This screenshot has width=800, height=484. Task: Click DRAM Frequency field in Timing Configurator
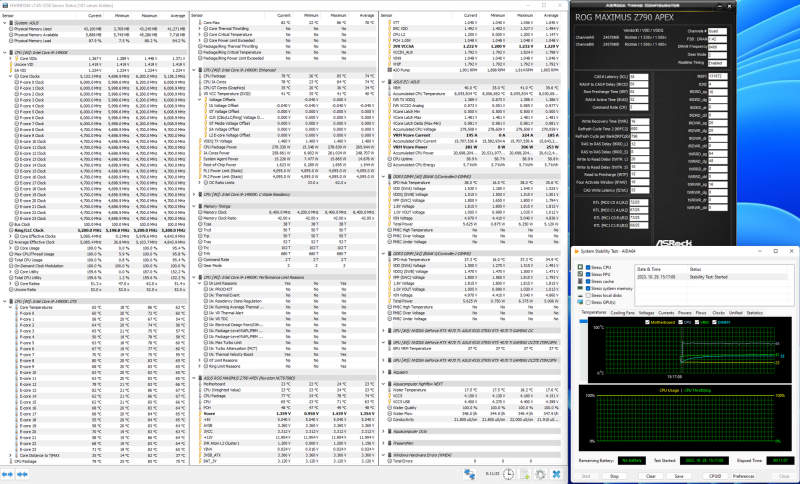tap(717, 46)
